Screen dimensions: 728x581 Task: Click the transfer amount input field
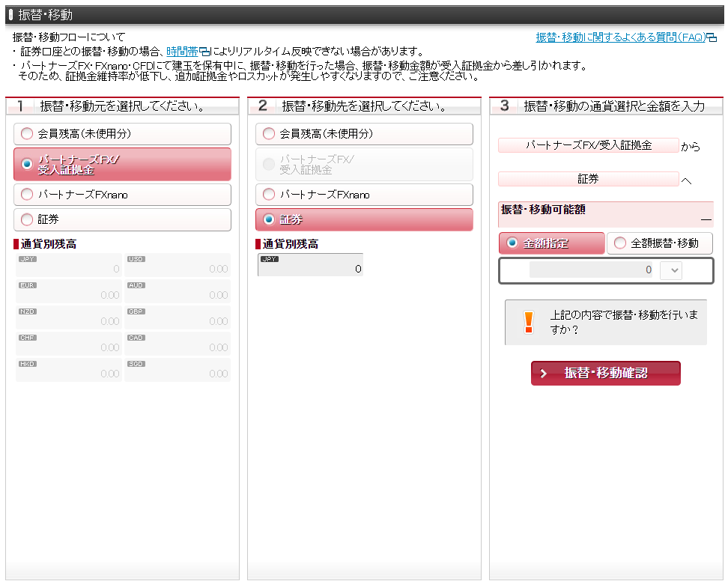coord(591,270)
